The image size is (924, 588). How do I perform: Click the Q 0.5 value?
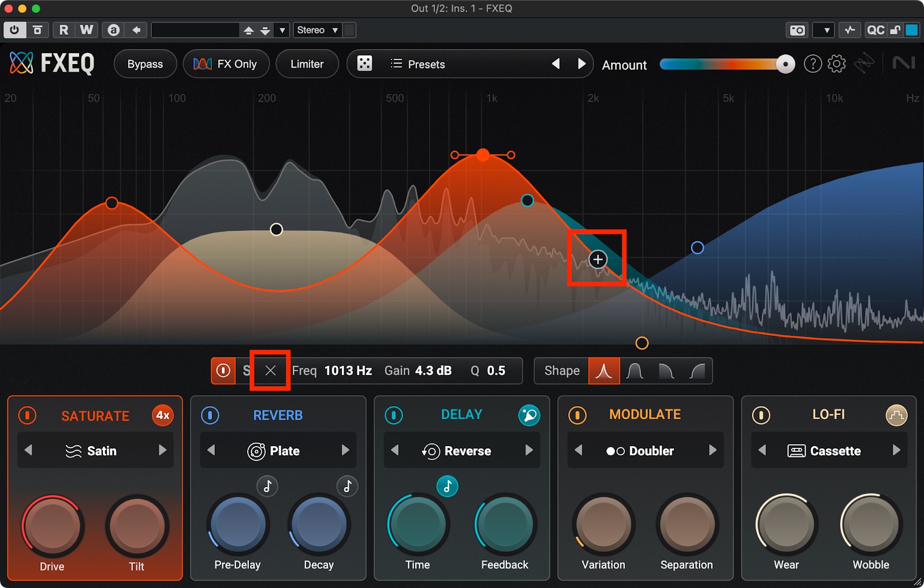click(496, 370)
